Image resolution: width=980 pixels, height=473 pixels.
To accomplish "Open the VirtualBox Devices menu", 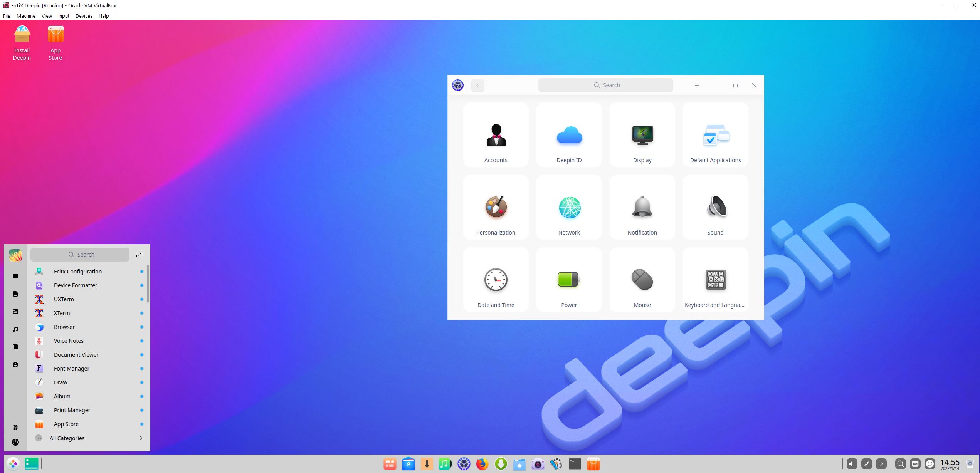I will click(84, 16).
